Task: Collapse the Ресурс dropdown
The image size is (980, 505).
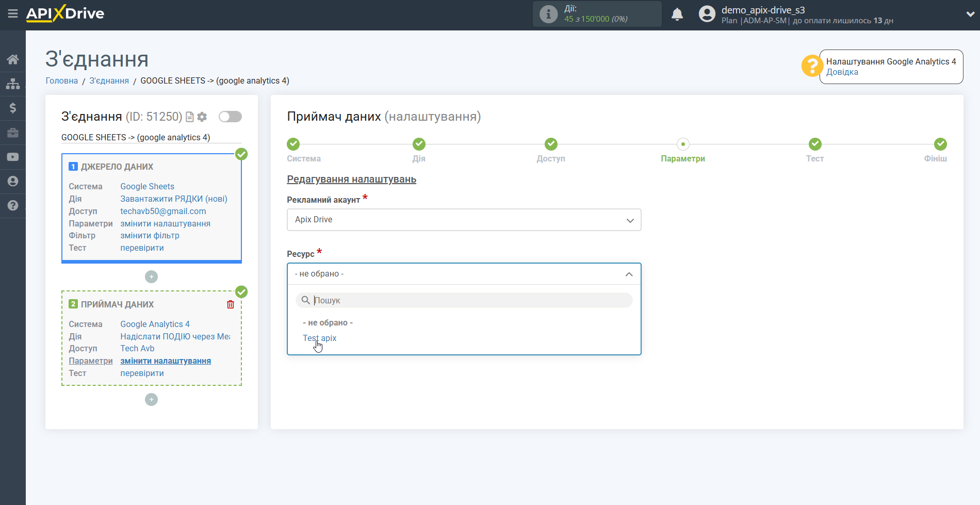Action: tap(464, 274)
